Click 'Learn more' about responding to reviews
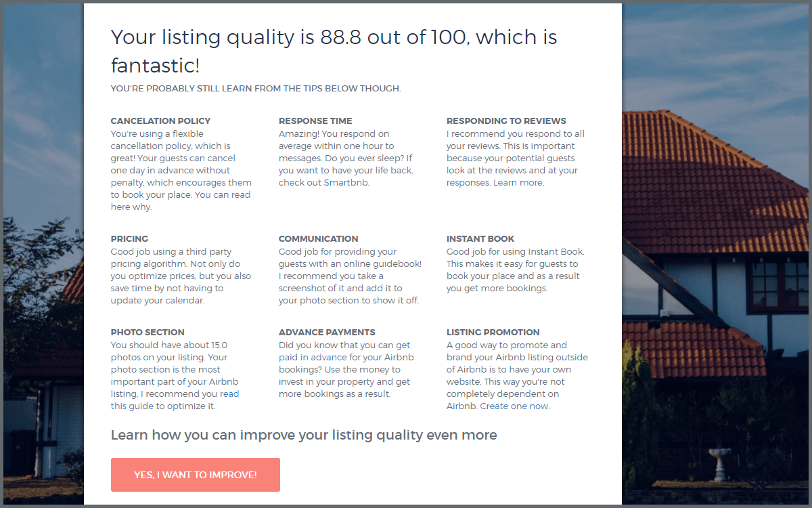The width and height of the screenshot is (812, 508). (x=518, y=183)
